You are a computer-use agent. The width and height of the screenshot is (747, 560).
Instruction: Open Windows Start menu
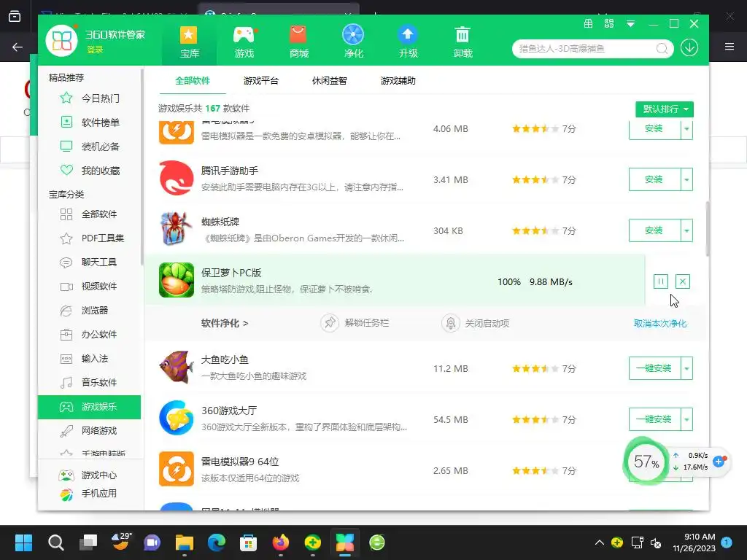tap(23, 542)
